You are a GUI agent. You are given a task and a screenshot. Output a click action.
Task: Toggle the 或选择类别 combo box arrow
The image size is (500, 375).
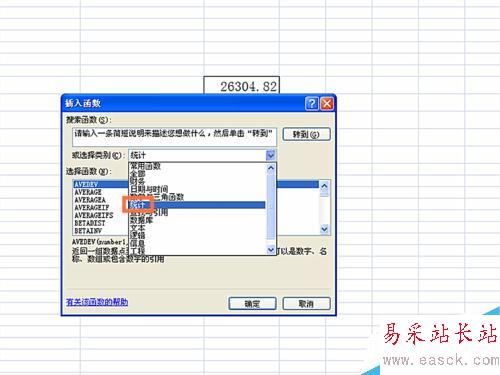tap(271, 155)
